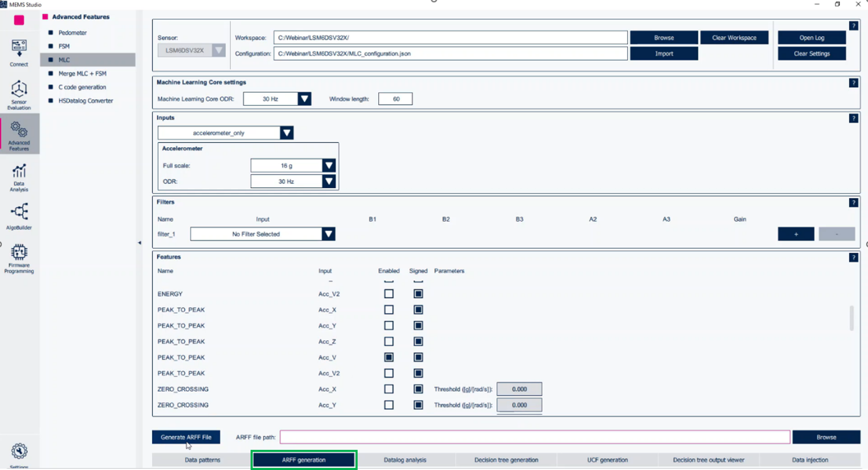This screenshot has width=868, height=470.
Task: Open the Machine Learning Core ODR dropdown
Action: click(305, 99)
